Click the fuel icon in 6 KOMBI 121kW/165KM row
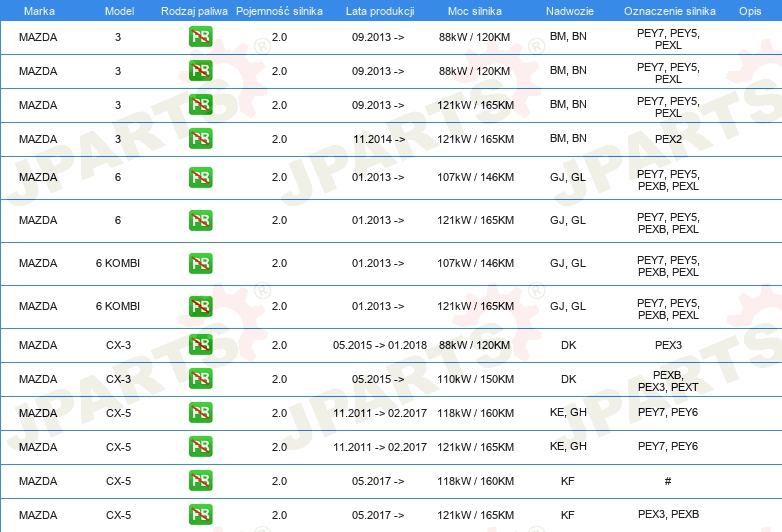782x532 pixels. click(200, 306)
